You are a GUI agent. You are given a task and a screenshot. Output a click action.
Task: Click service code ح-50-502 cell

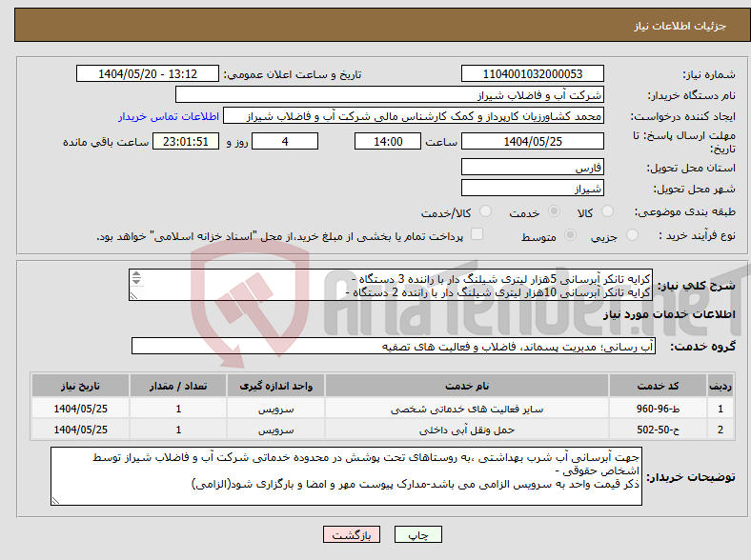point(659,430)
